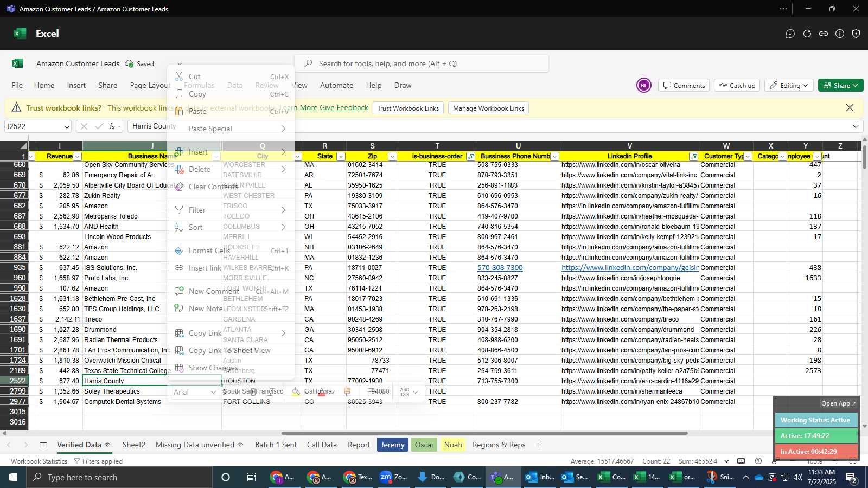Choose Paste Special in the context menu
Image resolution: width=868 pixels, height=488 pixels.
(231, 129)
